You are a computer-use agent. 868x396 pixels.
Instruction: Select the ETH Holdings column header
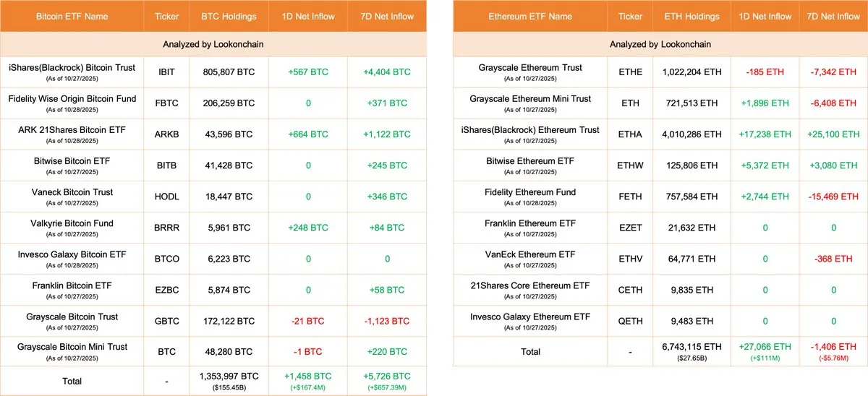click(692, 16)
